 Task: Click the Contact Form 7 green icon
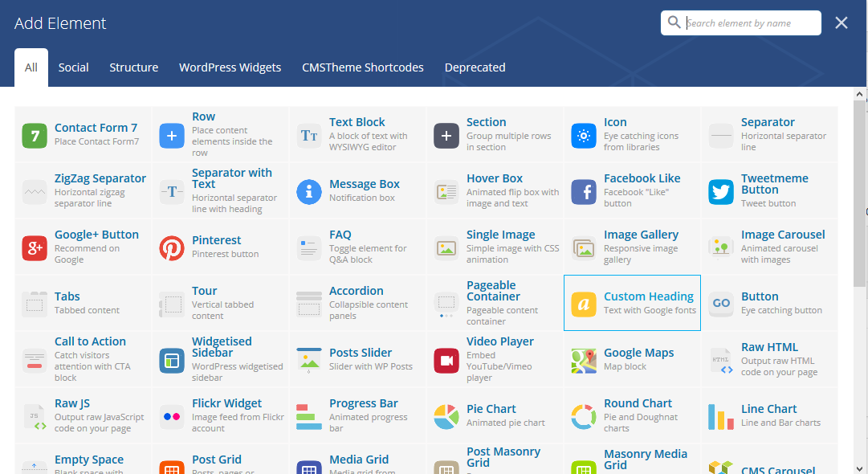coord(35,136)
